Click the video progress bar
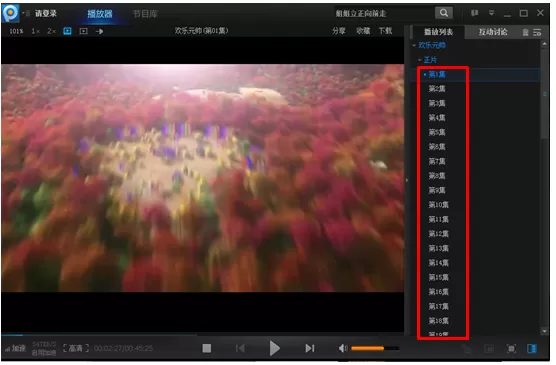 (202, 334)
